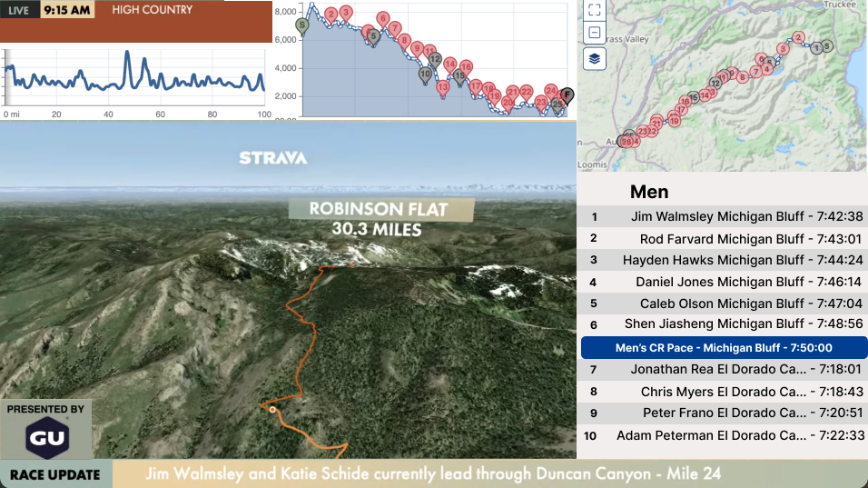Select black finish pin F on elevation chart
The image size is (868, 488).
[x=567, y=95]
